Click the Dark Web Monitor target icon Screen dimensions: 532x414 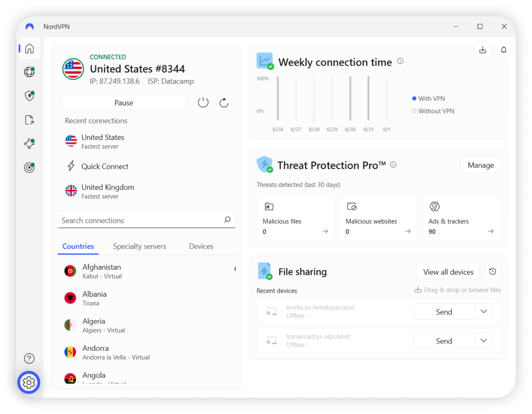[x=29, y=167]
